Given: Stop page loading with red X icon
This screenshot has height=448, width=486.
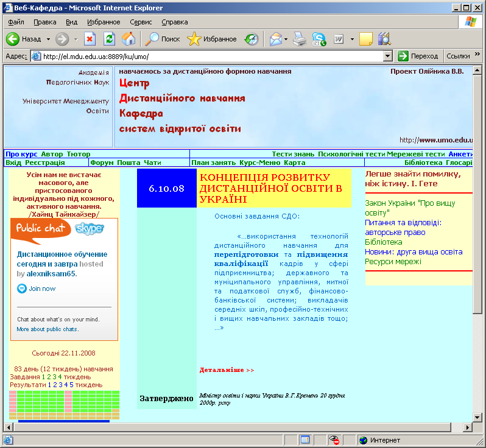Looking at the screenshot, I should 90,39.
